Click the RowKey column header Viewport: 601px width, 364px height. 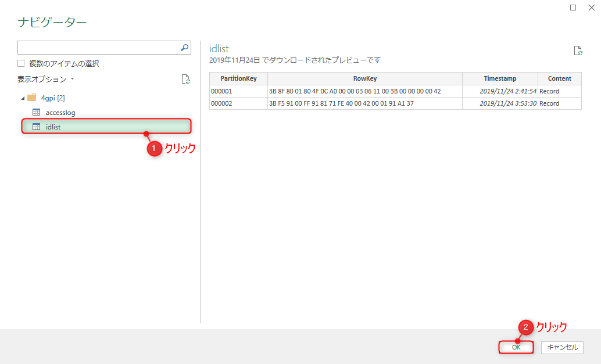tap(365, 78)
